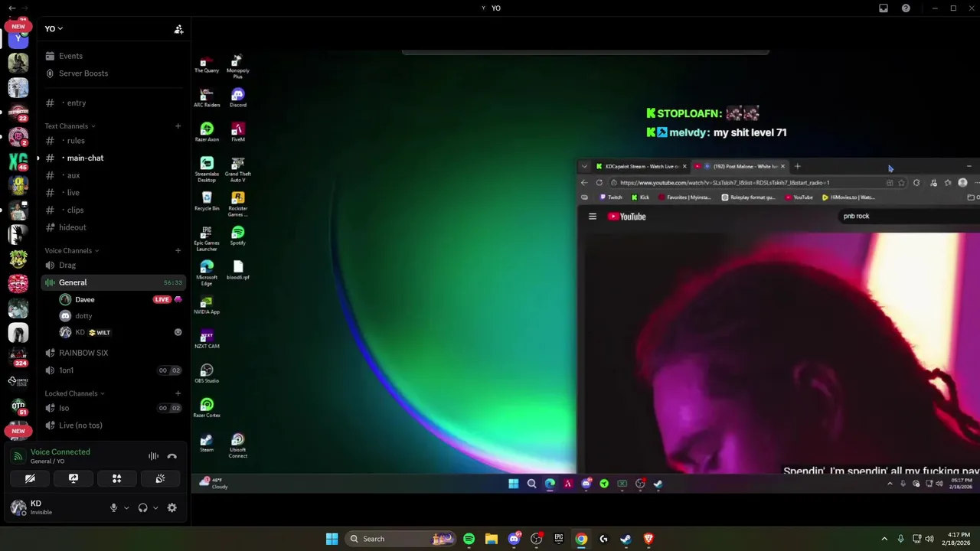Open Brave browser from the taskbar

648,539
